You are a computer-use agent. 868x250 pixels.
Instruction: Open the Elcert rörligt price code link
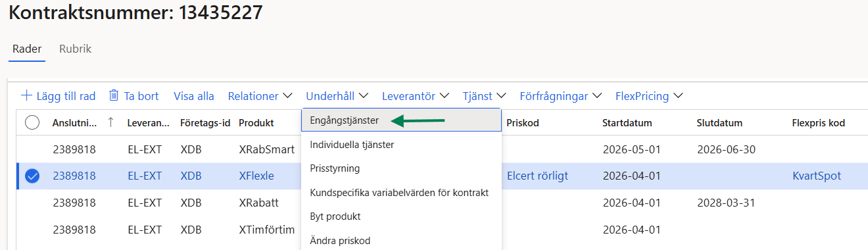pos(537,176)
